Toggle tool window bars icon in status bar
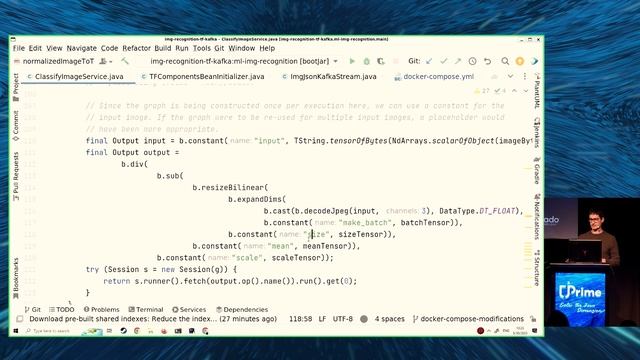640x360 pixels. 19,319
